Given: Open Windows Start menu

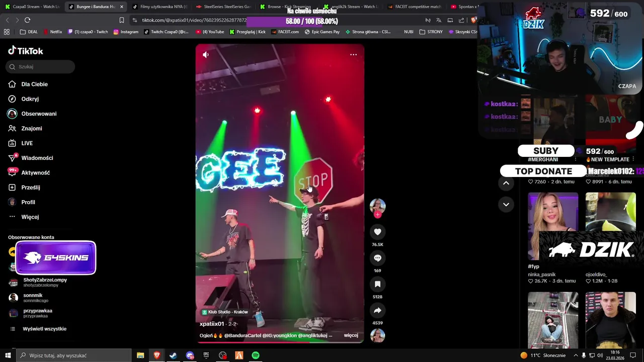Looking at the screenshot, I should 8,355.
